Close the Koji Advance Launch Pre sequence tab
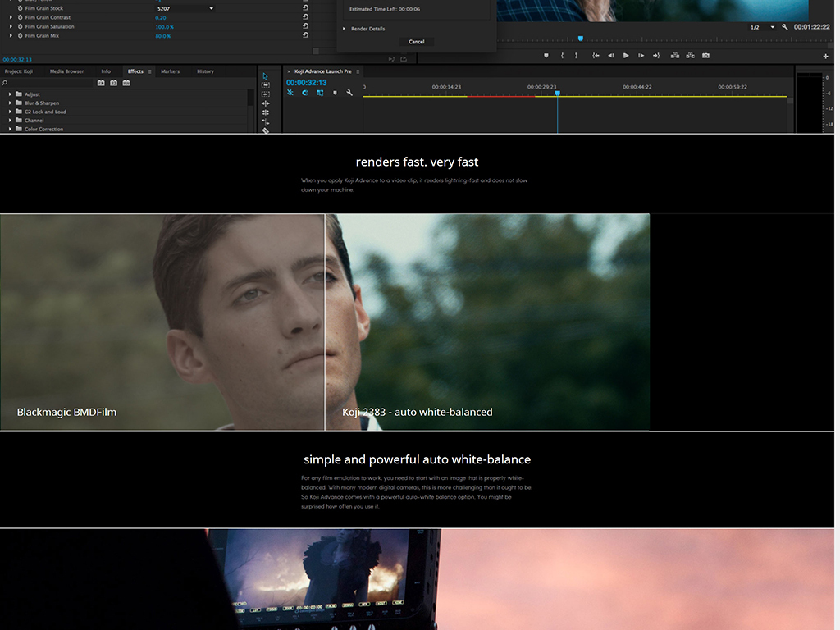This screenshot has height=630, width=840. tap(289, 72)
